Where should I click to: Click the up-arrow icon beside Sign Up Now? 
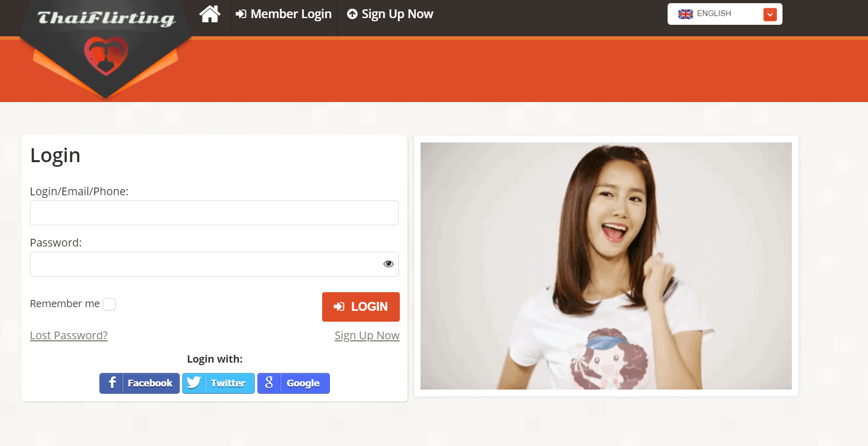[x=352, y=14]
